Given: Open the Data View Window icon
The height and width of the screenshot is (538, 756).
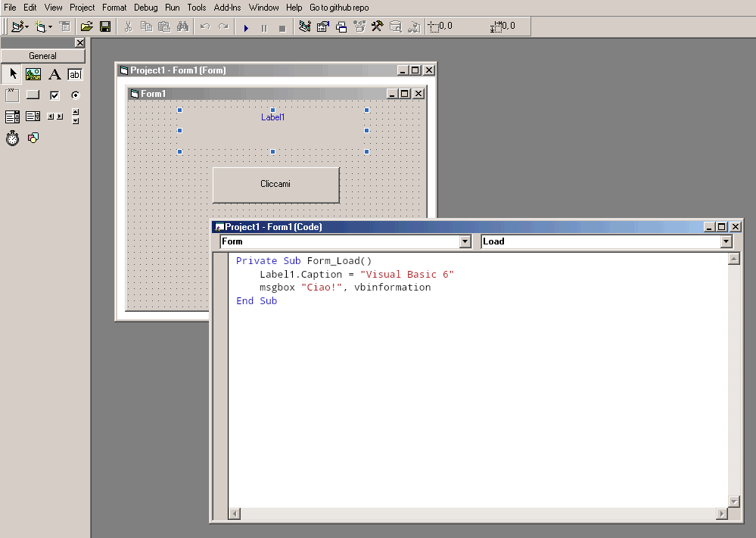Looking at the screenshot, I should (x=395, y=26).
